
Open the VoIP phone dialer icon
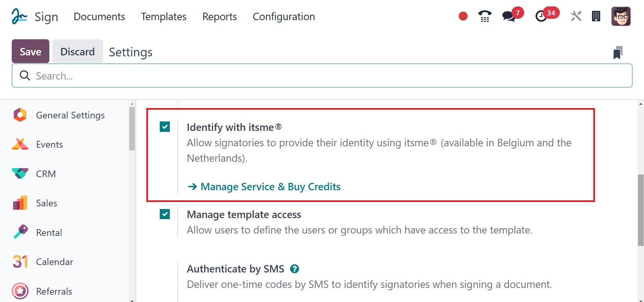point(485,16)
